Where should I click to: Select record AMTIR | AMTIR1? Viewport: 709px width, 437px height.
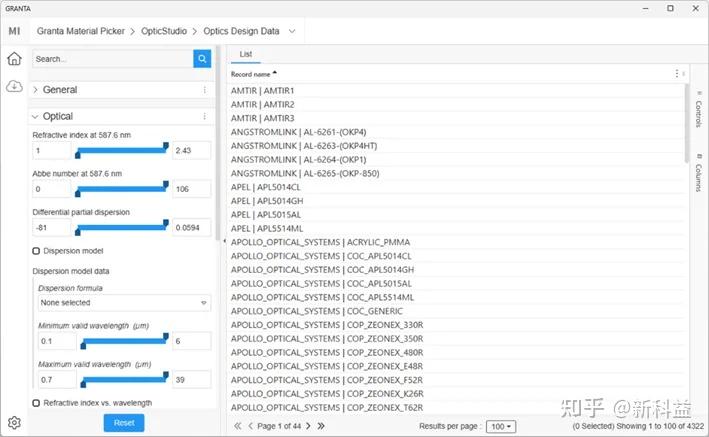(262, 90)
